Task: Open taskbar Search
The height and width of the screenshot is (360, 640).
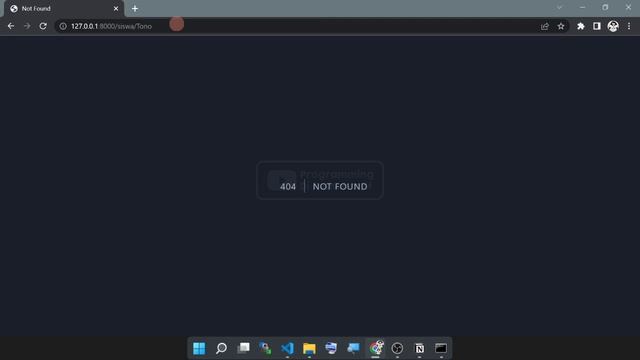Action: pos(221,348)
